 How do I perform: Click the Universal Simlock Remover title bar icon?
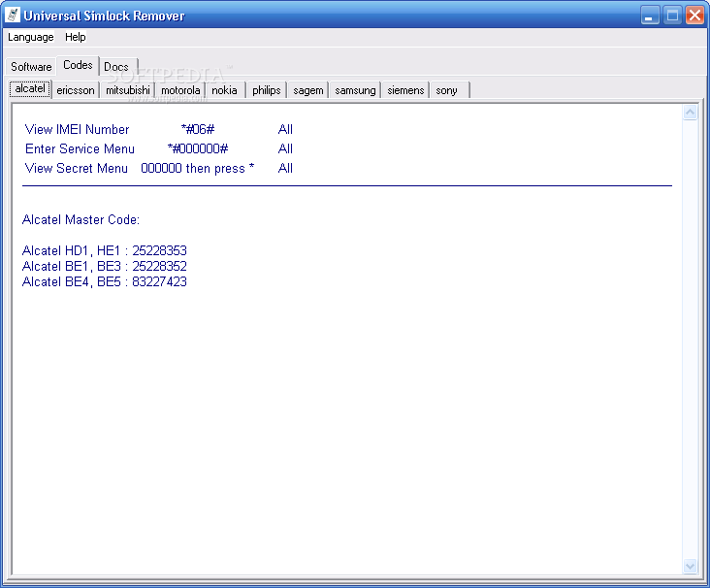(x=13, y=15)
